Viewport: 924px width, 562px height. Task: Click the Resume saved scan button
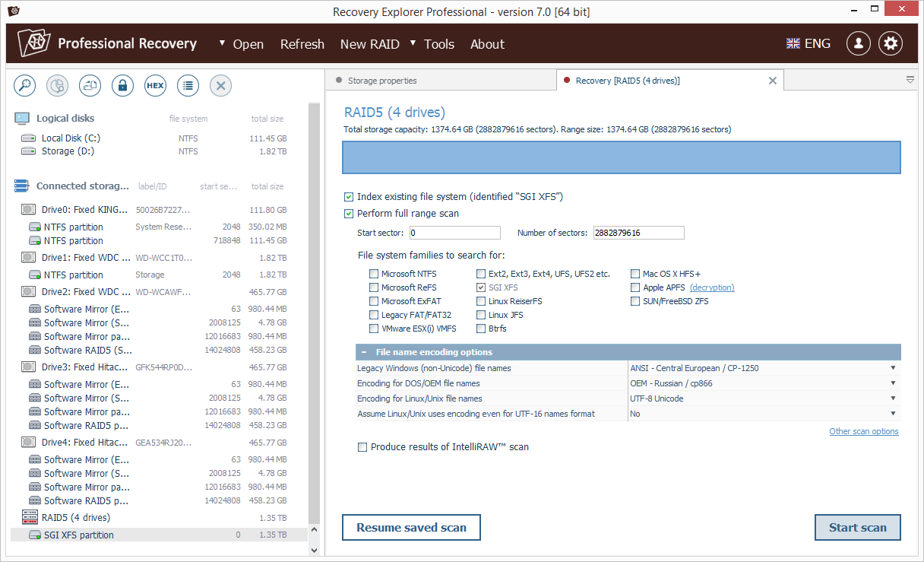(x=411, y=527)
